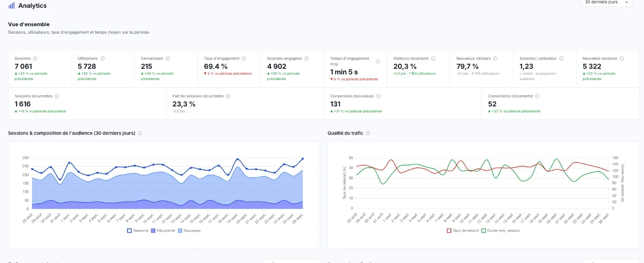This screenshot has height=263, width=644.
Task: Click the info icon next to Conversions
Action: point(168,59)
